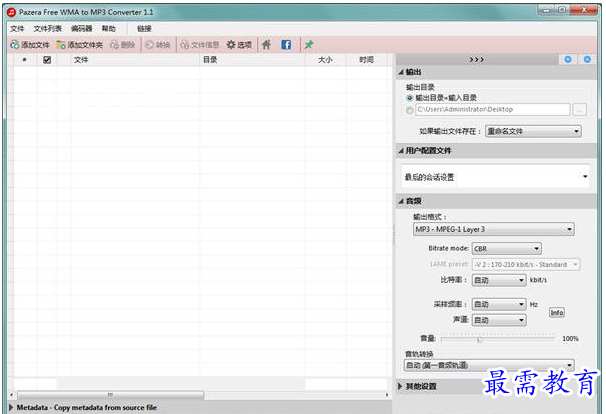Click the Pazera app icon in title bar

(12, 12)
